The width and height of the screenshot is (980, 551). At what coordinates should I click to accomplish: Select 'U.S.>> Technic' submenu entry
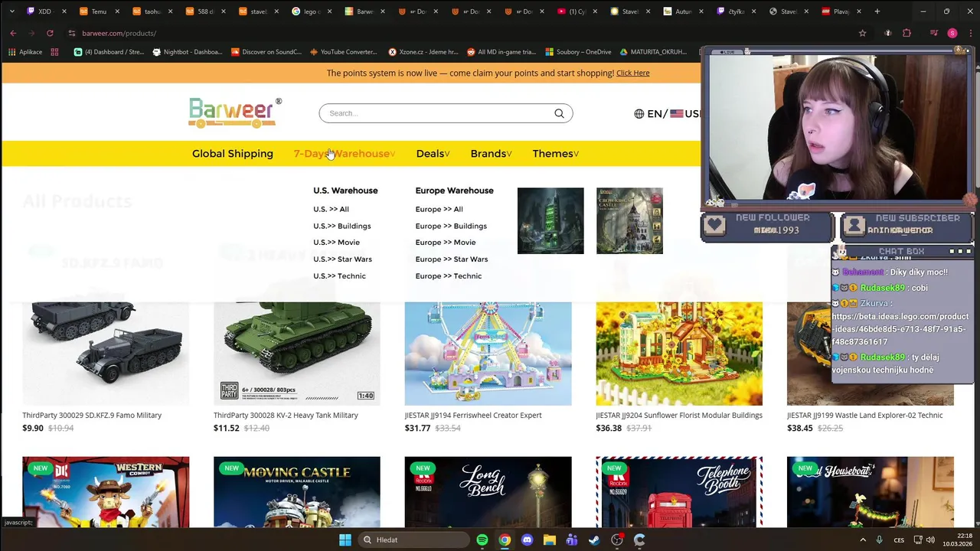pyautogui.click(x=339, y=276)
